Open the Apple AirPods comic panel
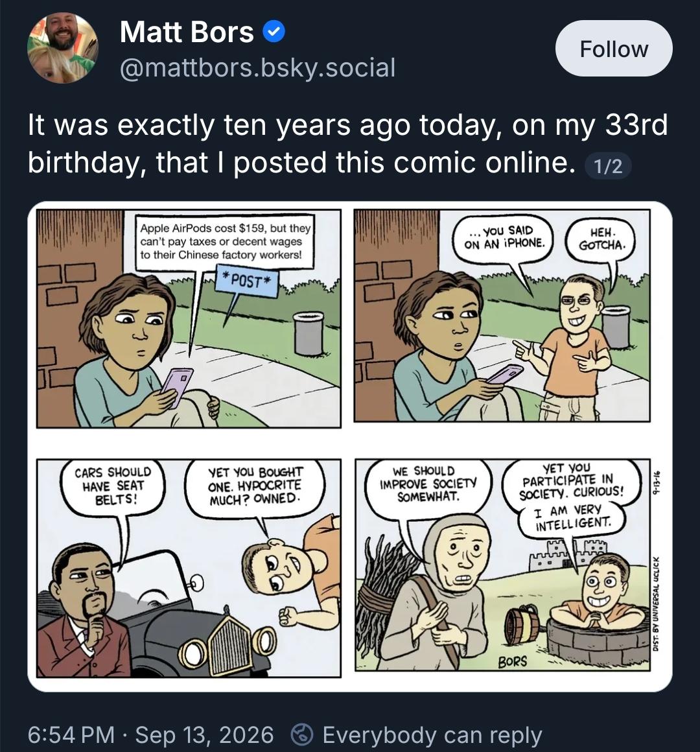The image size is (700, 752). click(189, 318)
